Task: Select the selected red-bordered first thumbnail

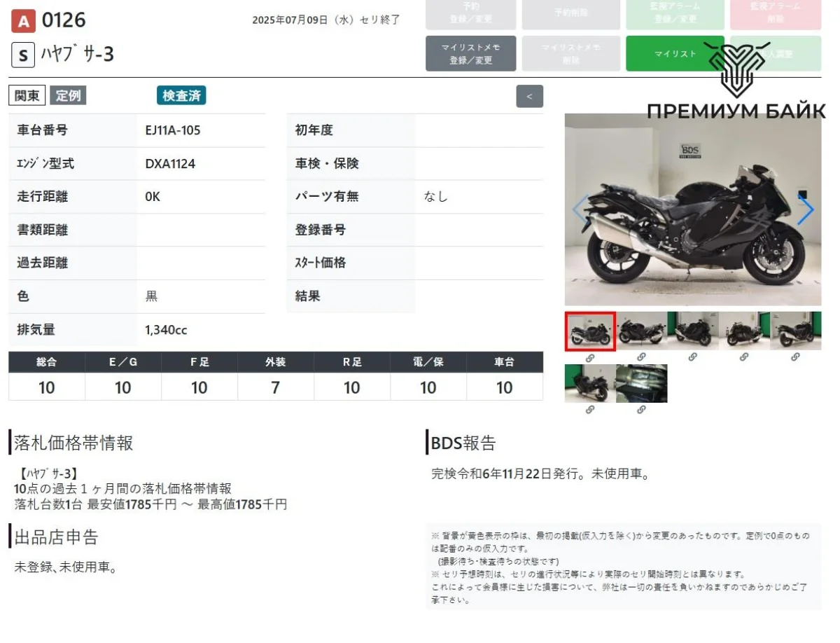Action: pyautogui.click(x=590, y=331)
